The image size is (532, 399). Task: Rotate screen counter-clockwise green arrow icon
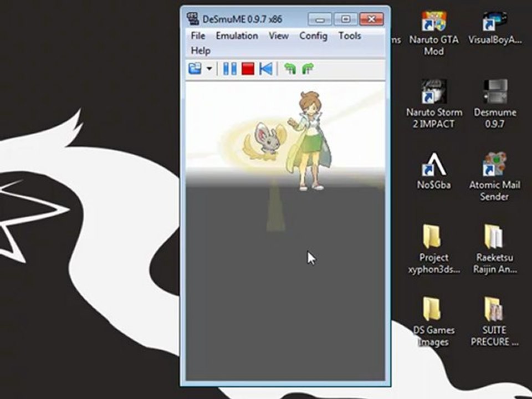tap(290, 69)
